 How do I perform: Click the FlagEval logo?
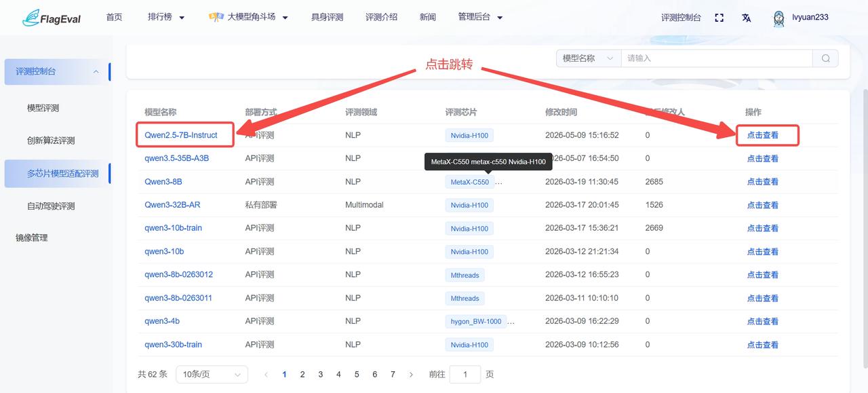click(52, 18)
